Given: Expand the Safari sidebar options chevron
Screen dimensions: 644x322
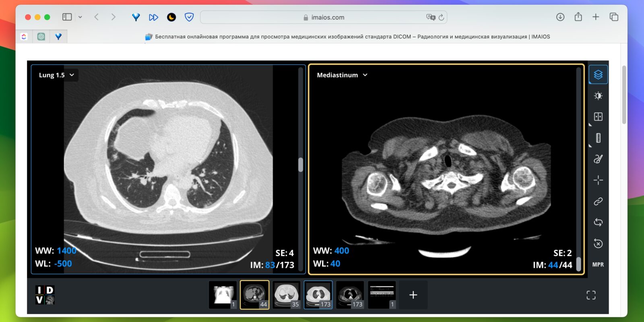Looking at the screenshot, I should tap(80, 17).
